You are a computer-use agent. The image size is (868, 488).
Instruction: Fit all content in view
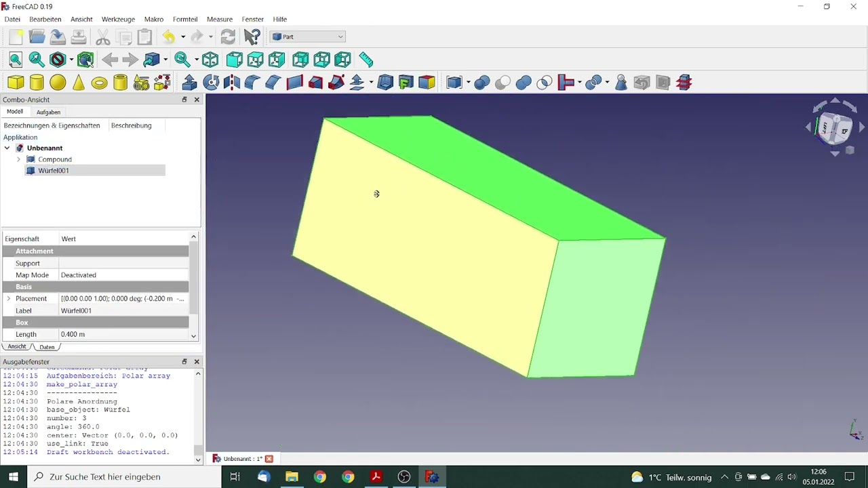(x=16, y=60)
